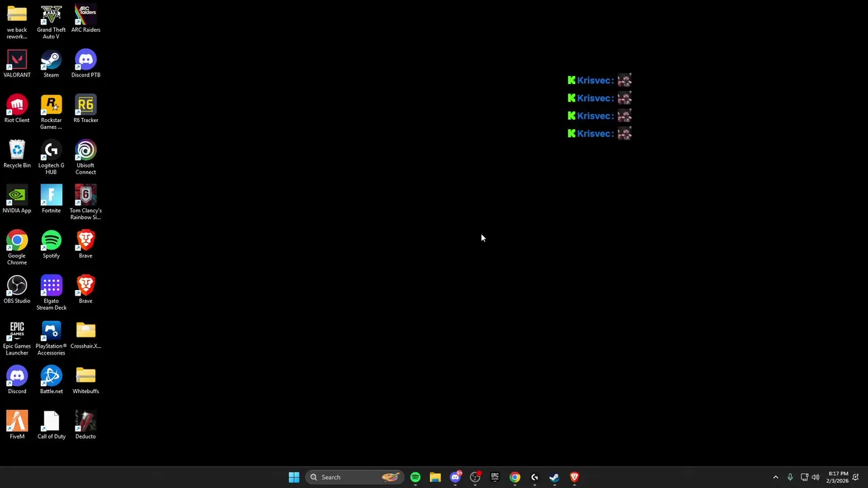868x488 pixels.
Task: Open File Explorer from the taskbar
Action: coord(435,477)
